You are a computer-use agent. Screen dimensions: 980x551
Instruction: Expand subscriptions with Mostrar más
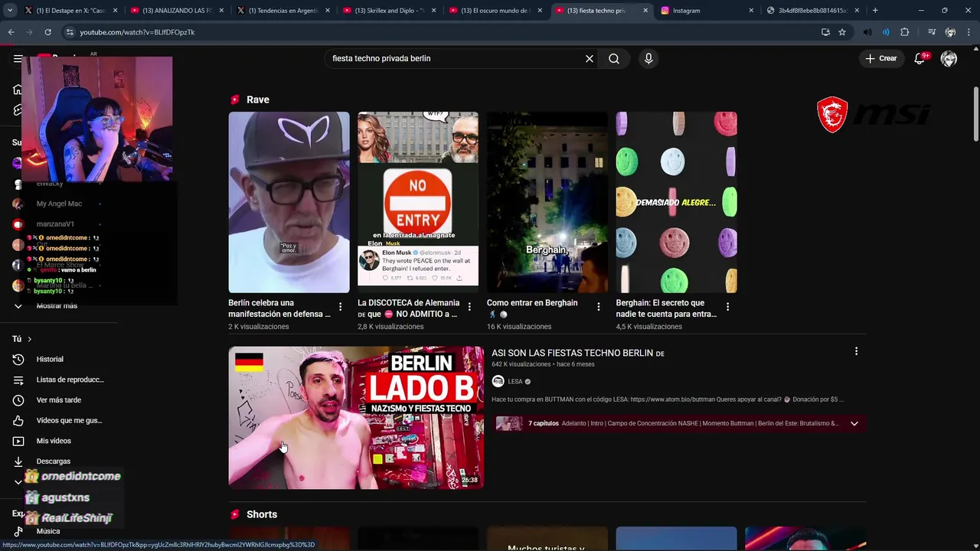(56, 305)
